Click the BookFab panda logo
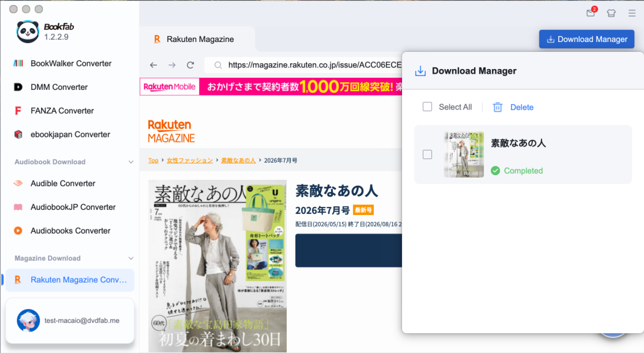Screen dimensions: 644x353 click(x=28, y=32)
